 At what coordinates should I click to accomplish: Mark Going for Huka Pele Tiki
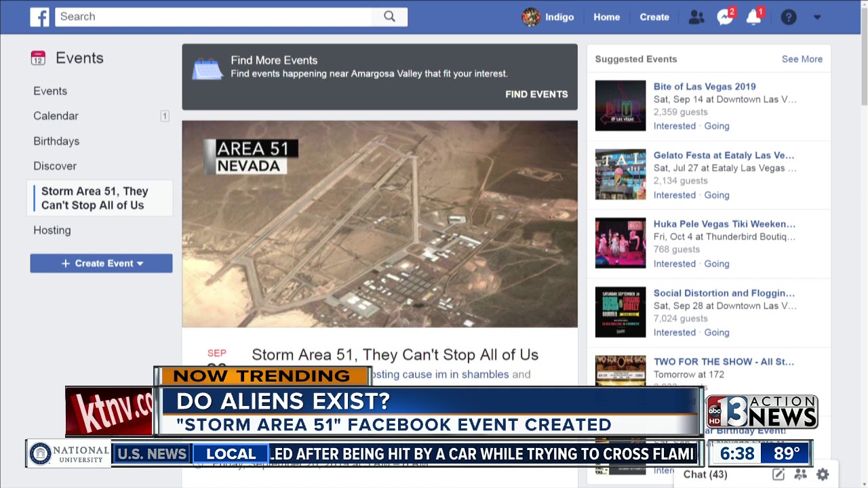tap(717, 264)
